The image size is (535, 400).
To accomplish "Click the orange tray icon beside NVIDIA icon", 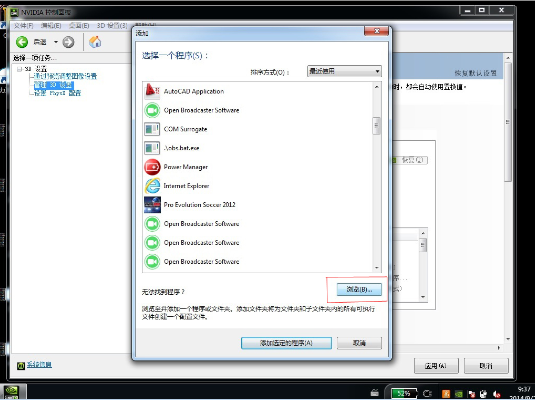I will (x=446, y=394).
